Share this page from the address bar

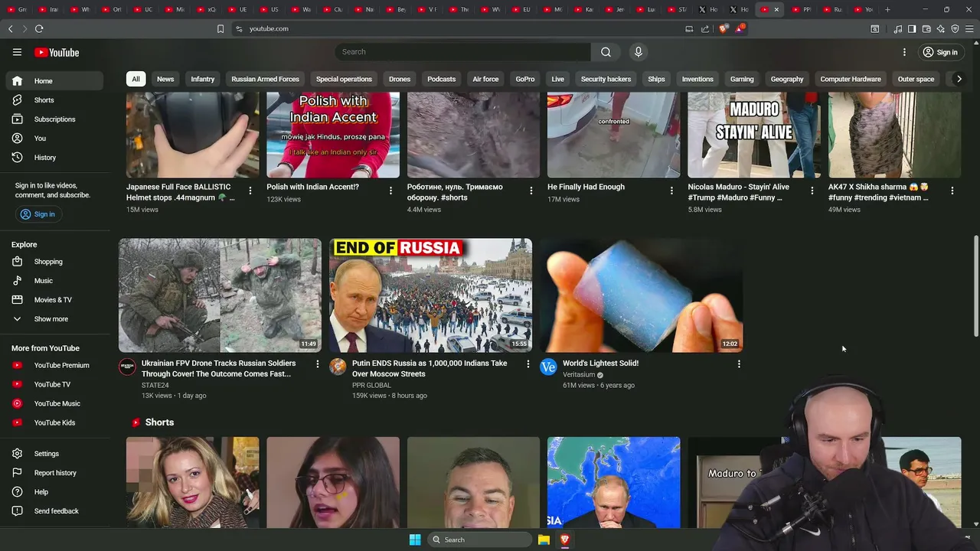point(704,28)
